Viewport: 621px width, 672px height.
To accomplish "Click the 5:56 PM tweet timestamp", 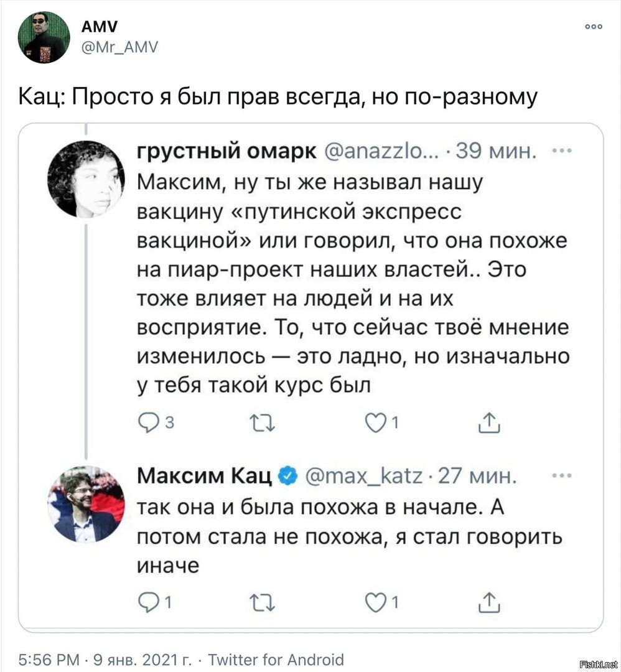I will tap(49, 659).
